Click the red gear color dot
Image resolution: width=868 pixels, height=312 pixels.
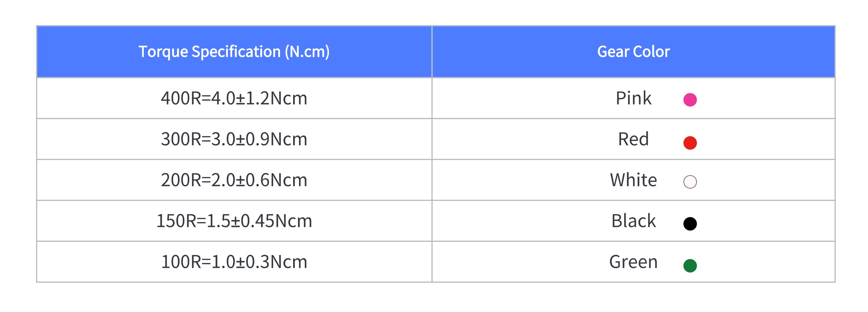690,143
